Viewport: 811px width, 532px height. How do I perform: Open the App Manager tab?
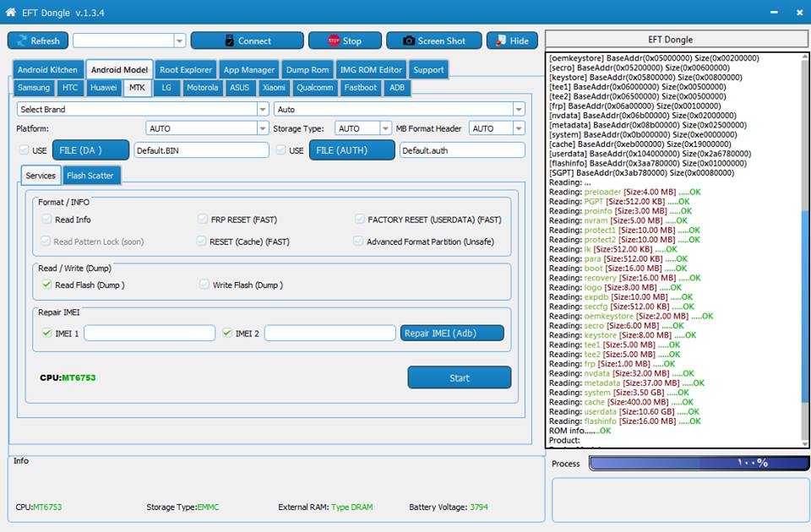pyautogui.click(x=248, y=70)
